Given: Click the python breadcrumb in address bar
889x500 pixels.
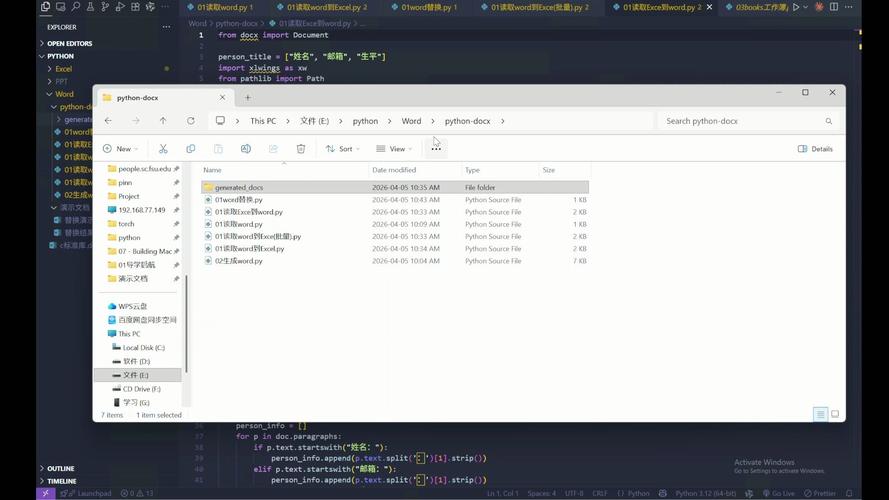Looking at the screenshot, I should (x=365, y=121).
